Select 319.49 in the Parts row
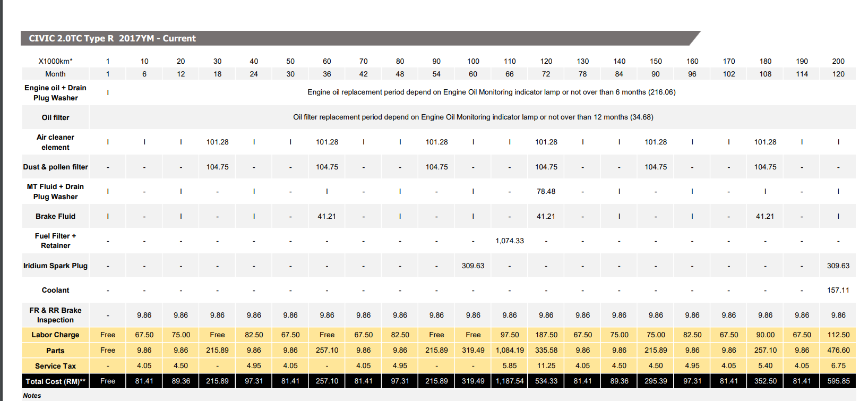 (x=473, y=350)
